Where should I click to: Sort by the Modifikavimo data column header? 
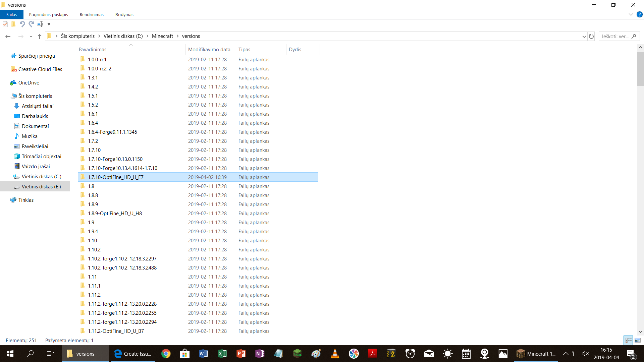pos(209,49)
